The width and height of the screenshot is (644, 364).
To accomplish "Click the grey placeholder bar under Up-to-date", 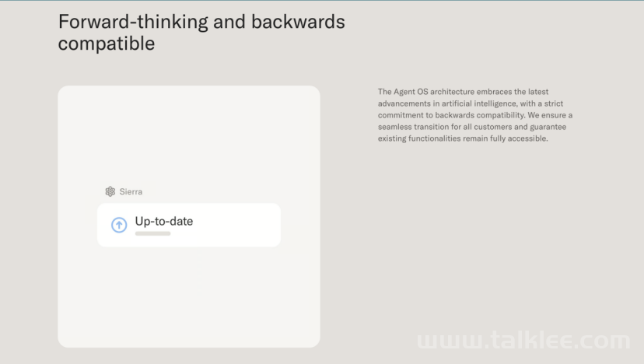I will (152, 233).
